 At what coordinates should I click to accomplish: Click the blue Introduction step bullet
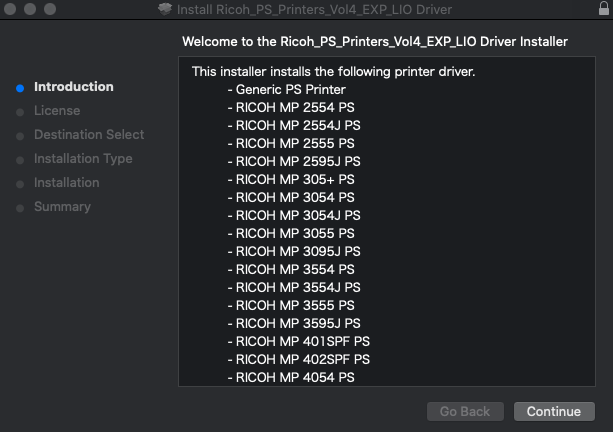tap(20, 88)
